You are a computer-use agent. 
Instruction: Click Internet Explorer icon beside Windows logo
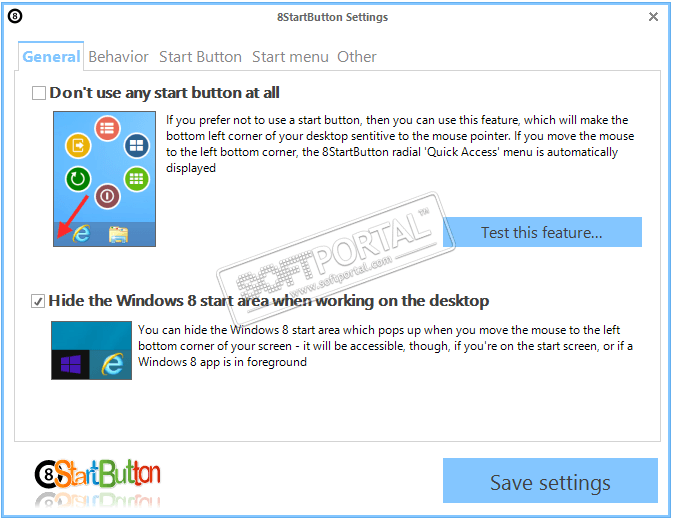111,365
